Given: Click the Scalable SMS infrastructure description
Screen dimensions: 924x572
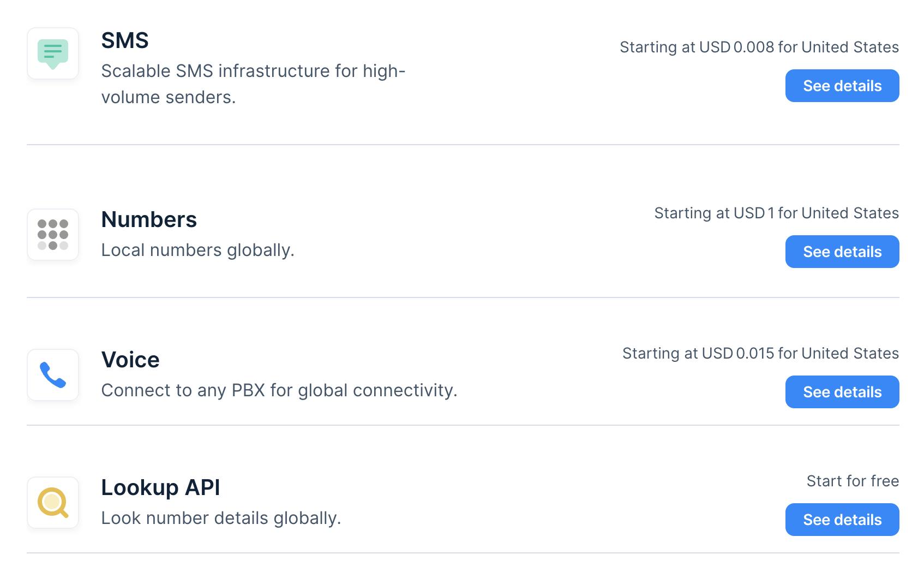Looking at the screenshot, I should 253,84.
